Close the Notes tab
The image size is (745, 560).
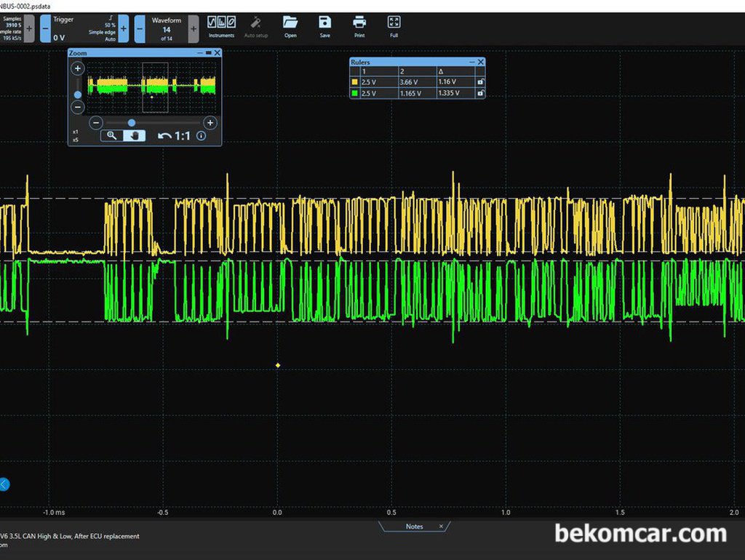441,527
